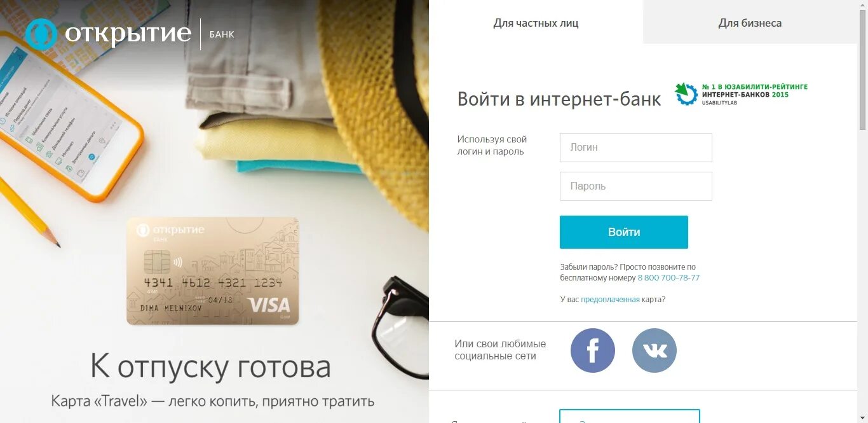Click the phone number 8 800 700-78-77
This screenshot has height=423, width=868.
point(668,278)
